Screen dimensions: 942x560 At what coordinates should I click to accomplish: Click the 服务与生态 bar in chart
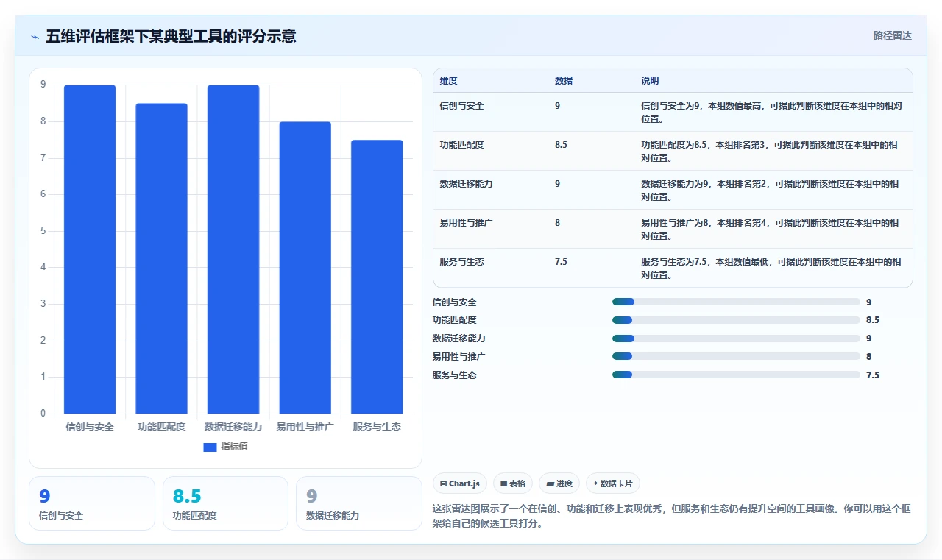click(377, 277)
